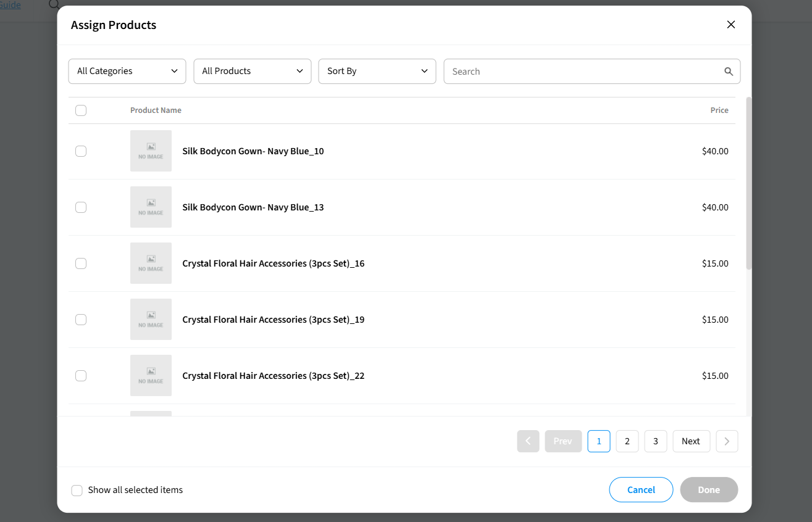Tick Crystal Floral Hair Accessories (3pcs Set)_19 checkbox

(x=81, y=320)
